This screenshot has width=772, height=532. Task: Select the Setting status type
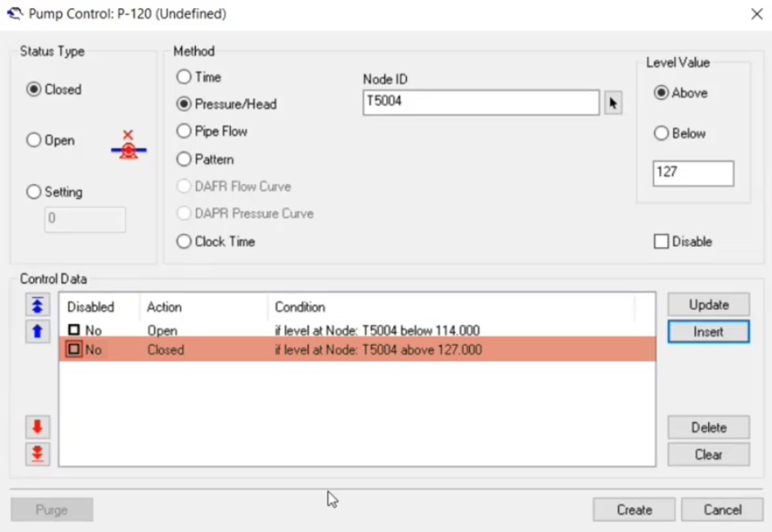pos(54,192)
